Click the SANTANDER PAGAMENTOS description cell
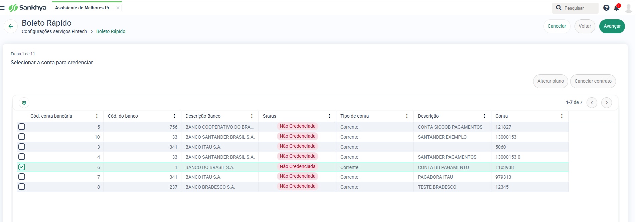This screenshot has height=222, width=644. 452,157
